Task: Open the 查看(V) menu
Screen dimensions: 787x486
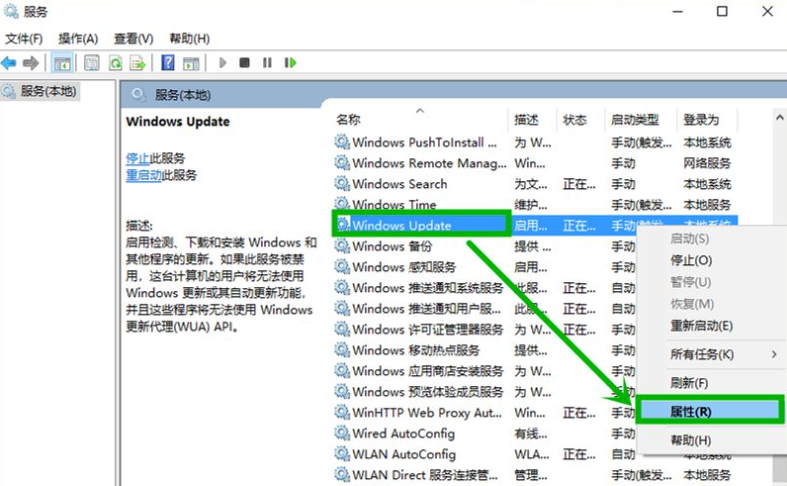Action: (133, 38)
